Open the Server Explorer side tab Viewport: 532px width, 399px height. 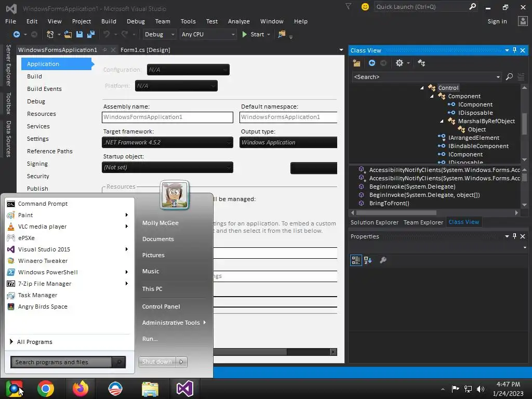pos(8,65)
